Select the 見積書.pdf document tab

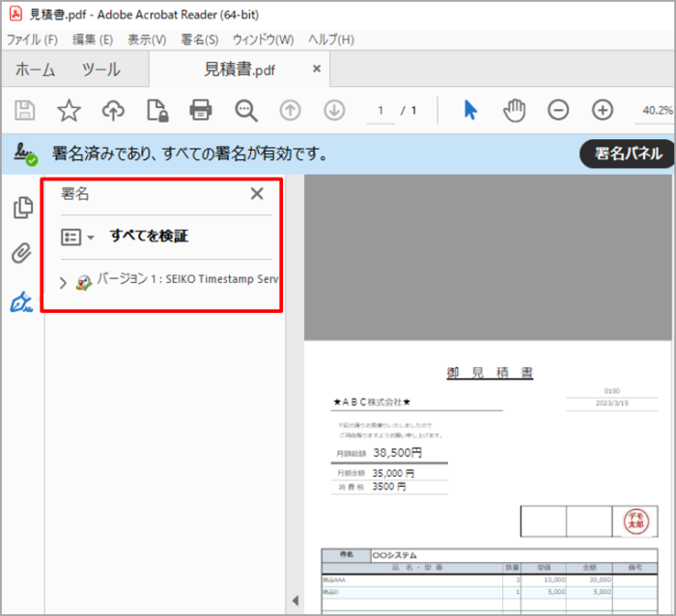click(x=239, y=70)
